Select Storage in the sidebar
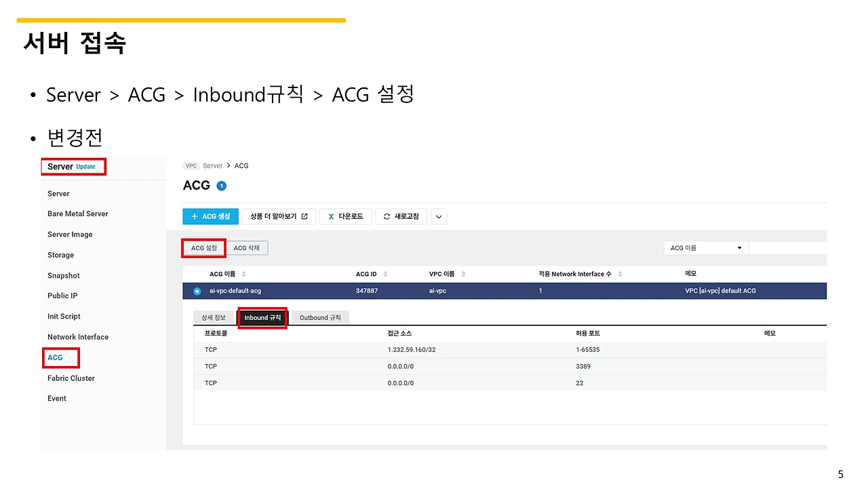 point(60,255)
